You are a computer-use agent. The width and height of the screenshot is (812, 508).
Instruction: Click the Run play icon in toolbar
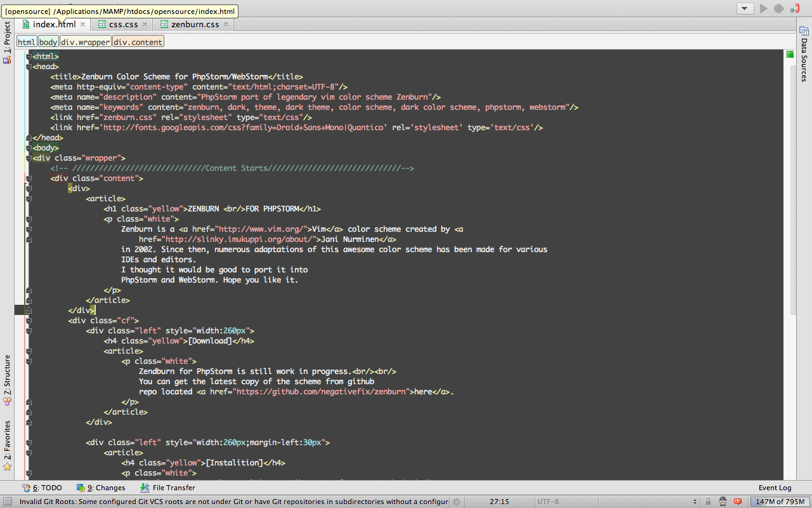[x=763, y=8]
